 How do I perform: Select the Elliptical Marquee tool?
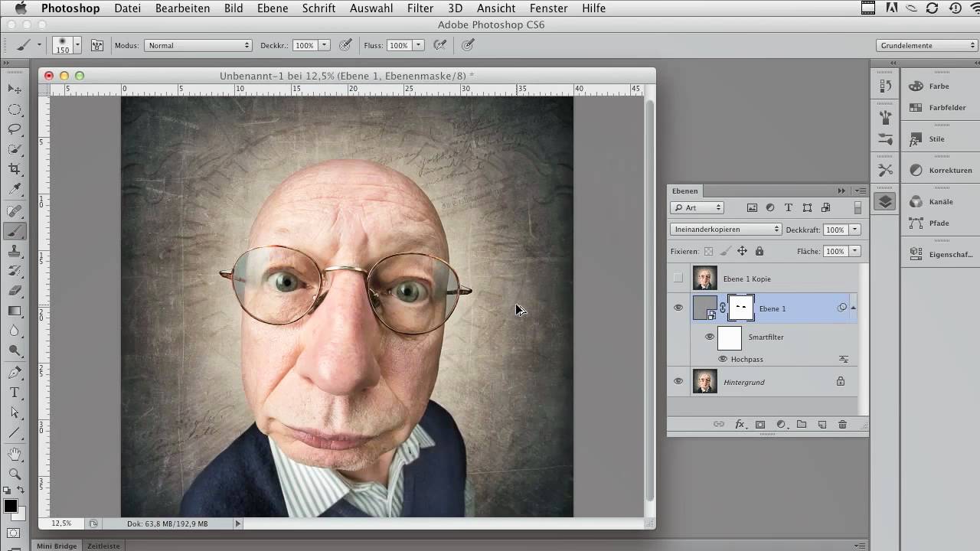tap(15, 109)
